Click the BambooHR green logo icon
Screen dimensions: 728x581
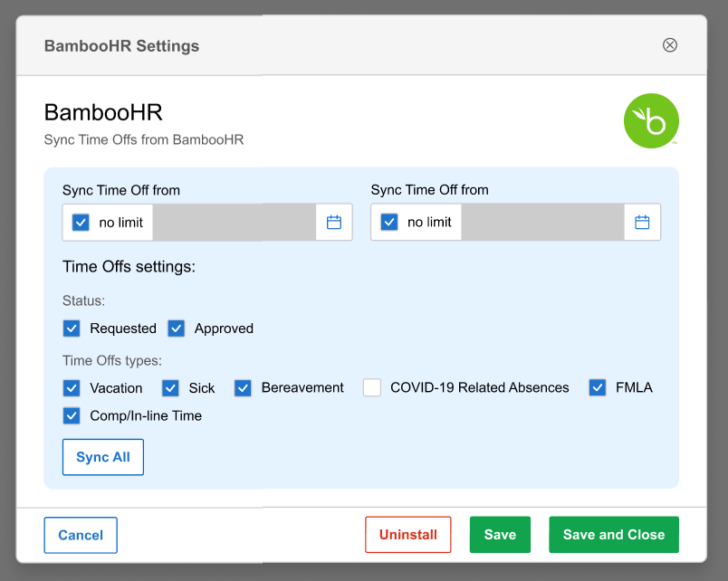tap(651, 120)
